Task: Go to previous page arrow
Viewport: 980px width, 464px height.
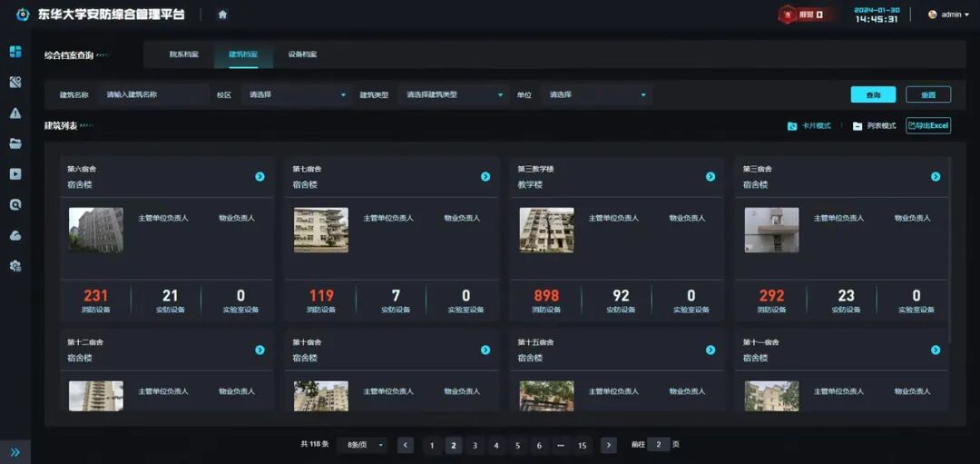Action: point(405,445)
